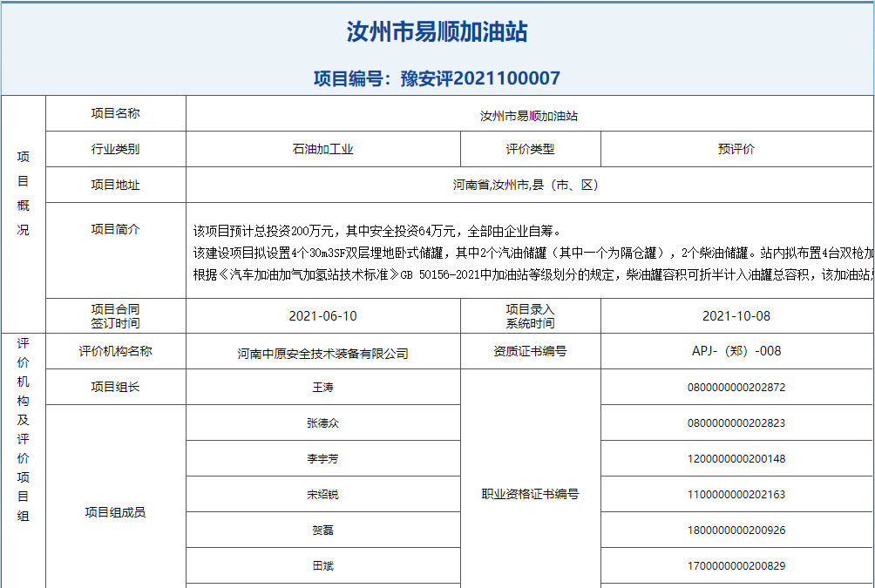Click certificate number 1800000000200926
The width and height of the screenshot is (875, 588).
coord(736,530)
